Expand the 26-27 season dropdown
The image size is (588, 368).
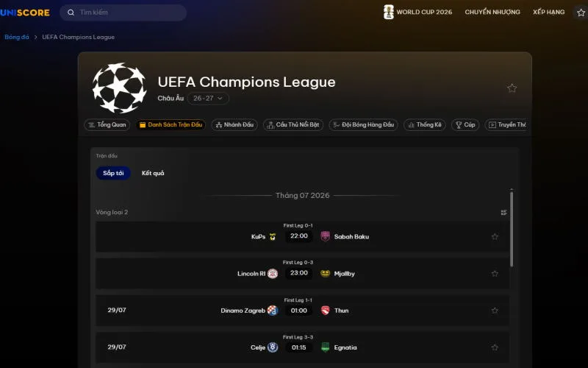point(208,99)
